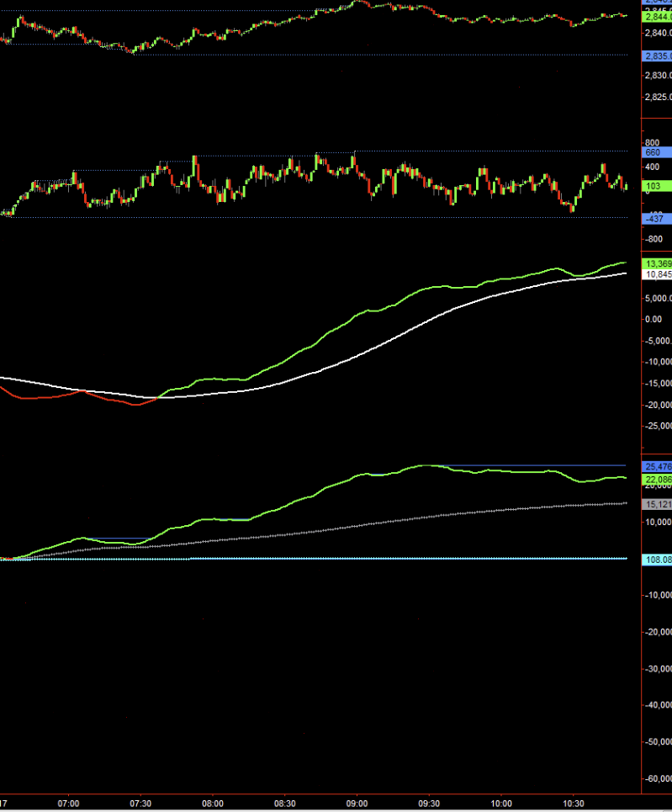672x812 pixels.
Task: Select the 2,825 price axis tick label
Action: coord(658,97)
